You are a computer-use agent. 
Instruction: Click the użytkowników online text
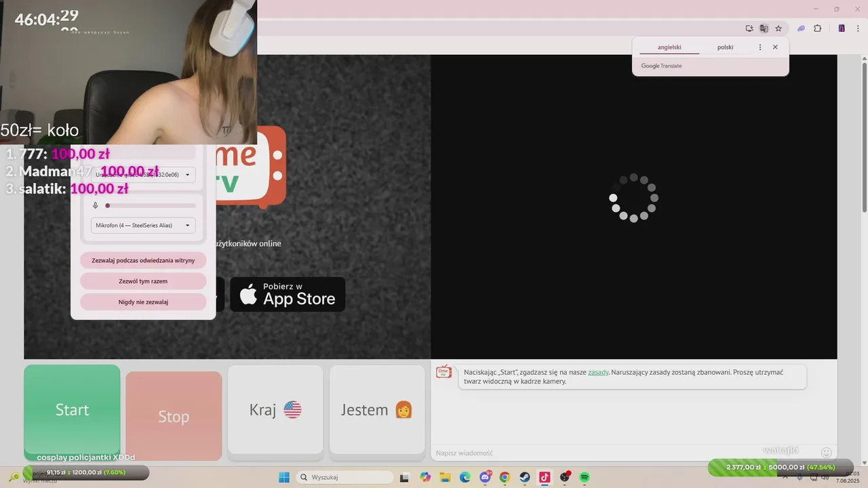coord(247,243)
